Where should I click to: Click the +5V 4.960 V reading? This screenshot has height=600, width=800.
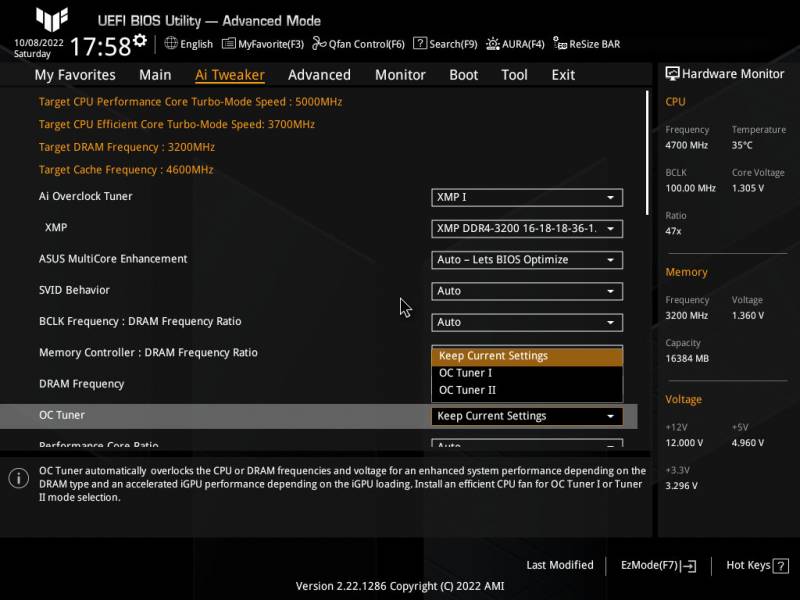pyautogui.click(x=747, y=443)
